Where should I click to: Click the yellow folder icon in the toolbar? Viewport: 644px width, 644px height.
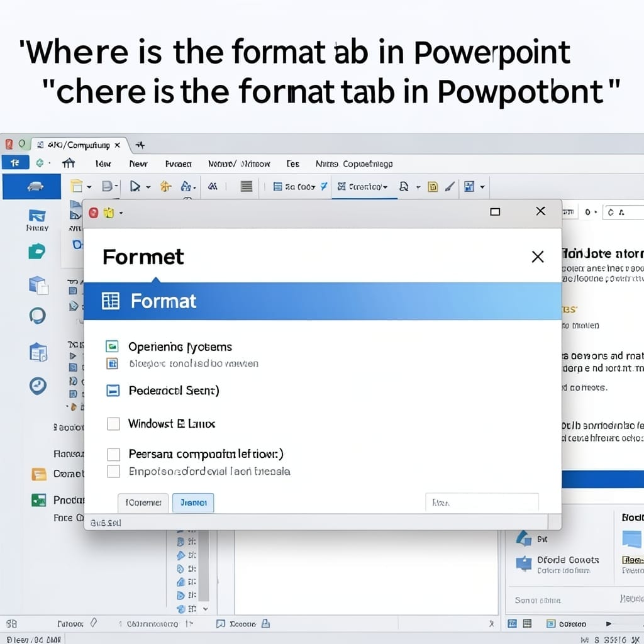click(x=76, y=186)
